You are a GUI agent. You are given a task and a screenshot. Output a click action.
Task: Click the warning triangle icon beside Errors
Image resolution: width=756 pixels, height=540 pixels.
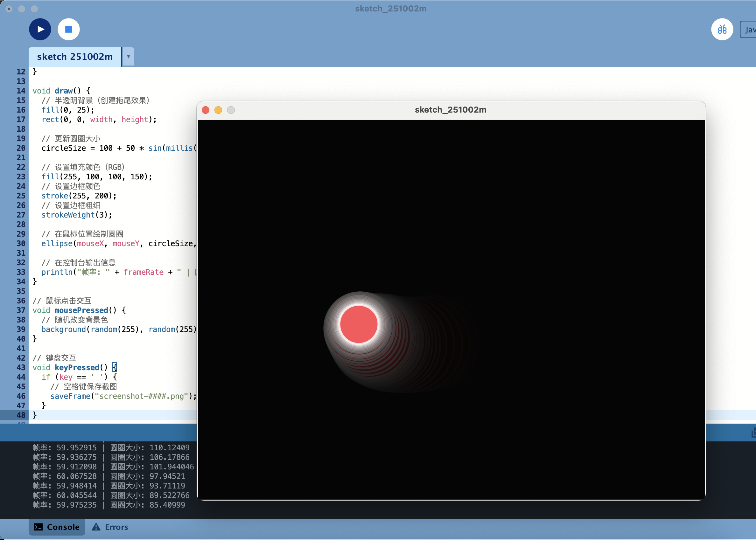point(96,527)
